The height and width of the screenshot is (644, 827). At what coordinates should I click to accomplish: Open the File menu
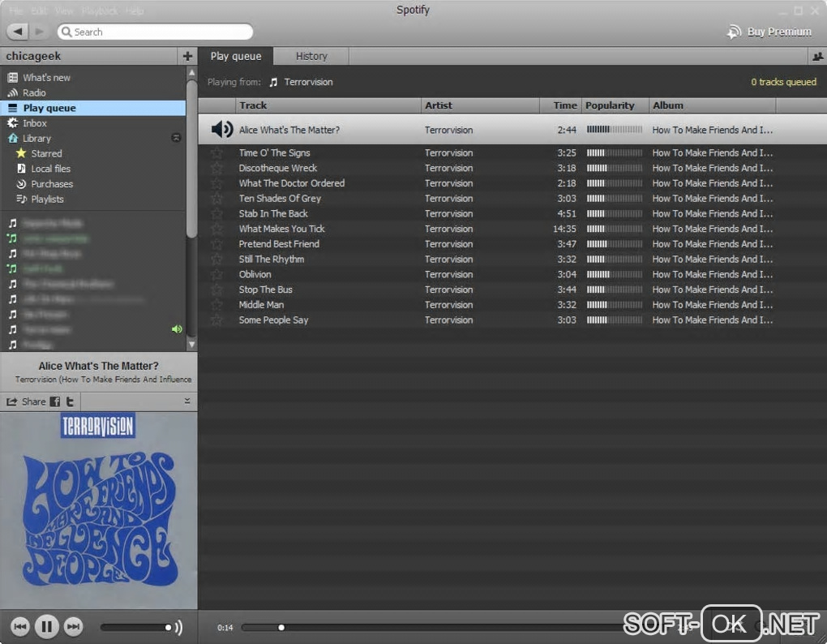coord(16,11)
